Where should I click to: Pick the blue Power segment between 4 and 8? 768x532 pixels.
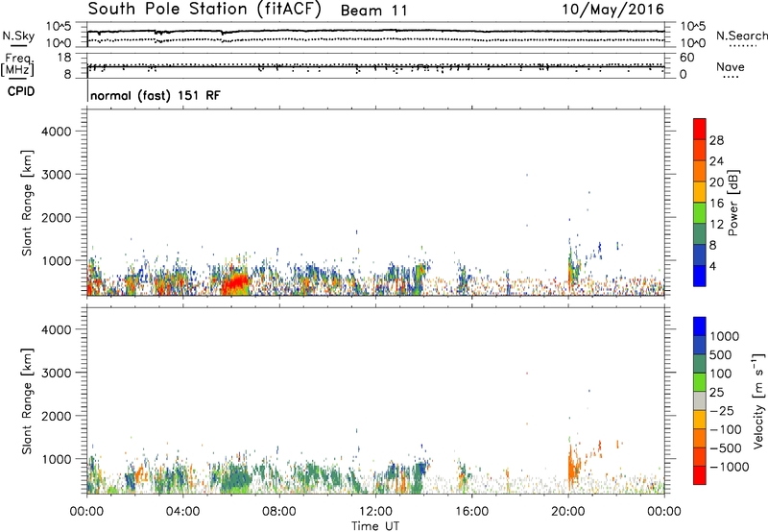(700, 254)
